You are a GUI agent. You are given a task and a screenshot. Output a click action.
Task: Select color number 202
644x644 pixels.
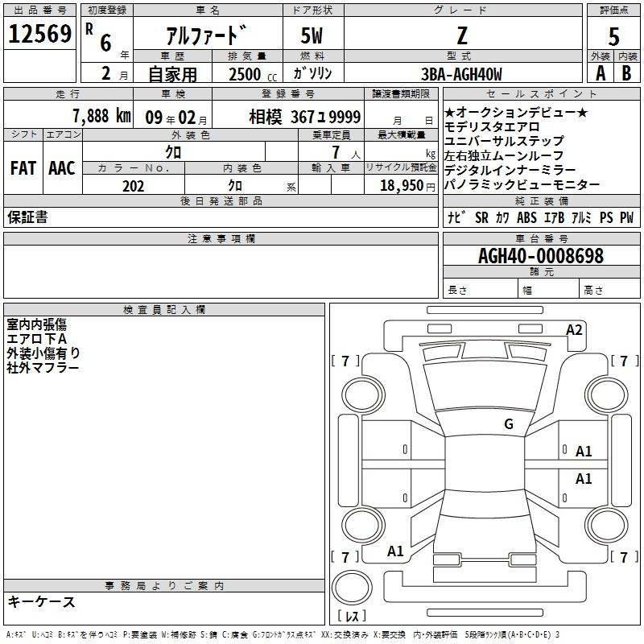(133, 186)
